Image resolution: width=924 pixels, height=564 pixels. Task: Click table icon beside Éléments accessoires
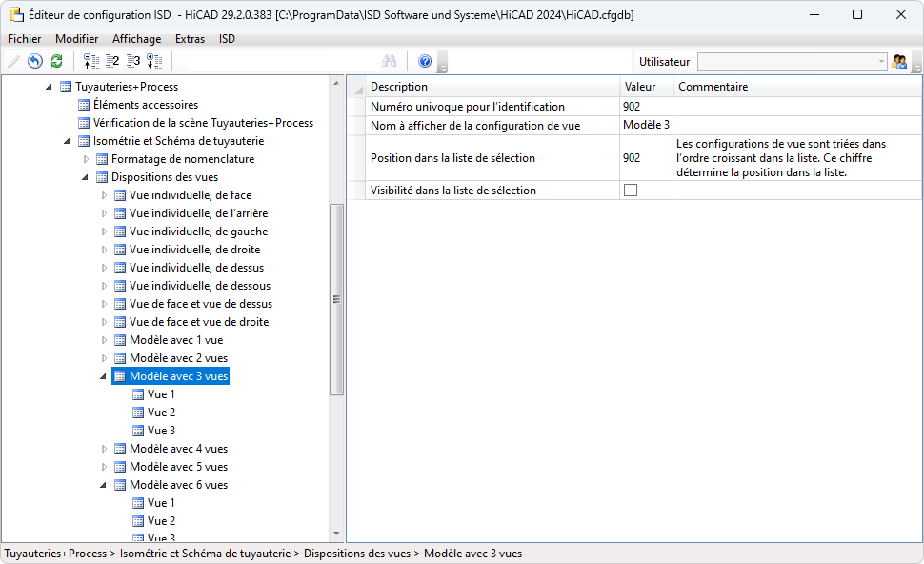[84, 105]
